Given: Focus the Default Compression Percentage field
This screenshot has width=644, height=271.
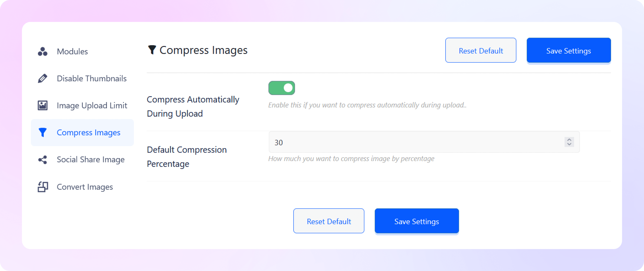Looking at the screenshot, I should point(424,142).
